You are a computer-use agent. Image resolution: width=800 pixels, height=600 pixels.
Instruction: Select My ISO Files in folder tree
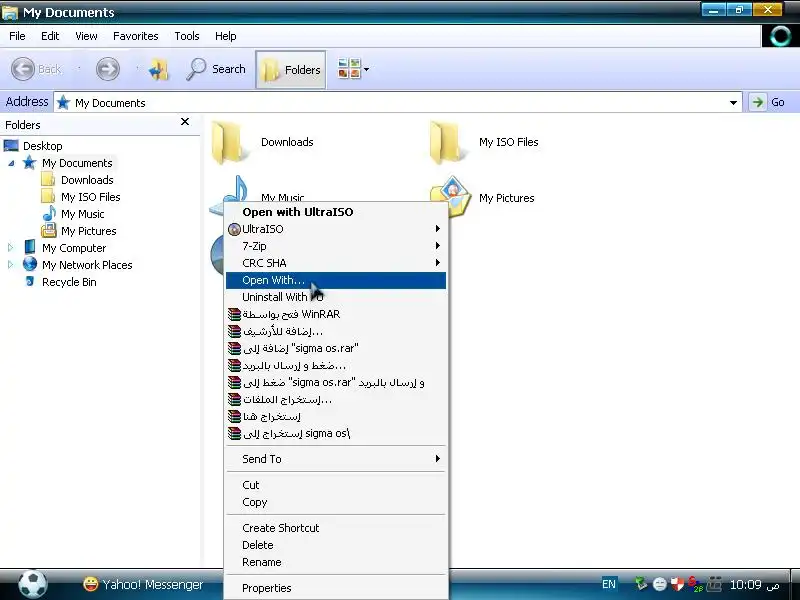point(91,197)
